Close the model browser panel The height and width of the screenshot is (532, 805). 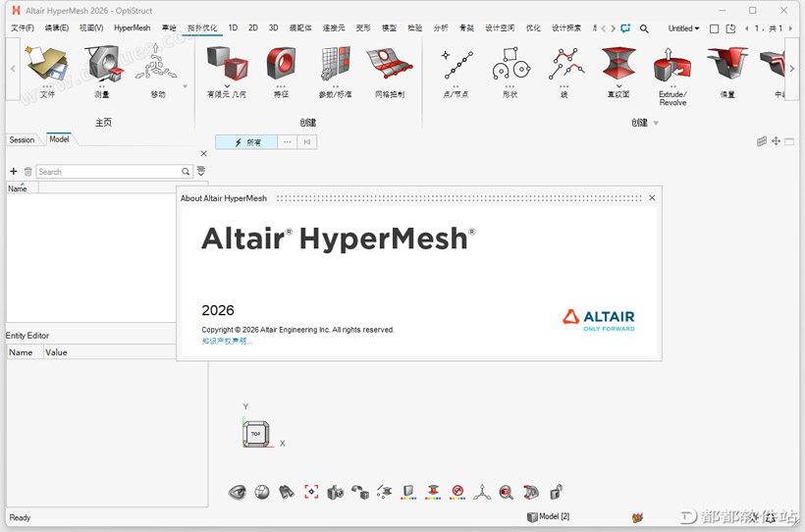pos(204,153)
